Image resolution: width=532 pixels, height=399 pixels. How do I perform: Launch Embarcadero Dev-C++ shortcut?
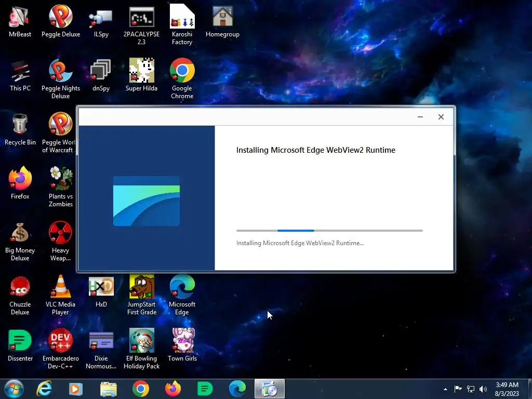[61, 349]
